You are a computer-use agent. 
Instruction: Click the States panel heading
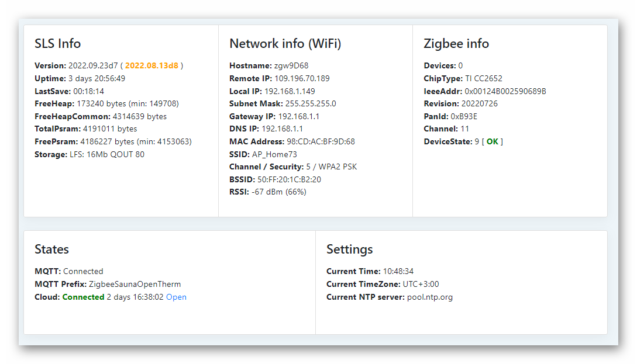point(51,249)
